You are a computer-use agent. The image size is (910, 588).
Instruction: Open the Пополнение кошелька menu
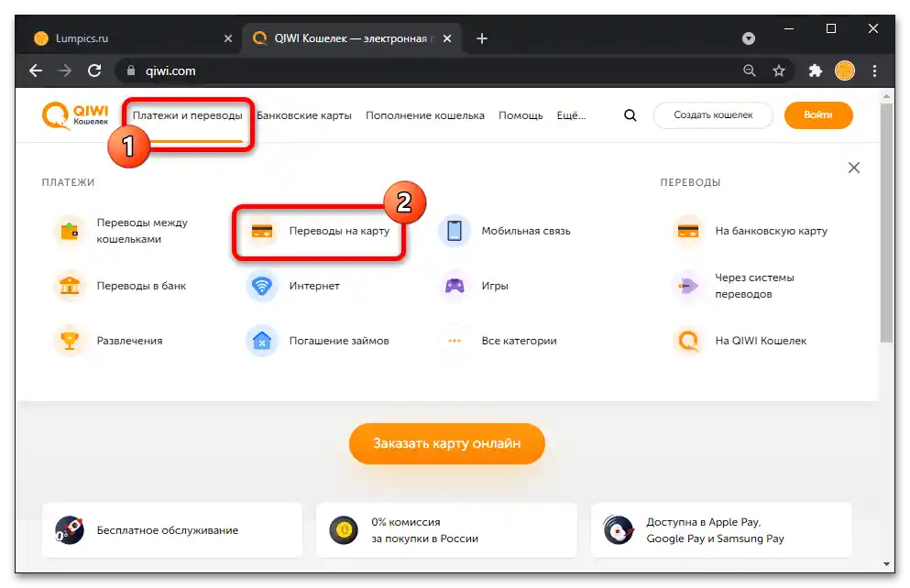425,115
